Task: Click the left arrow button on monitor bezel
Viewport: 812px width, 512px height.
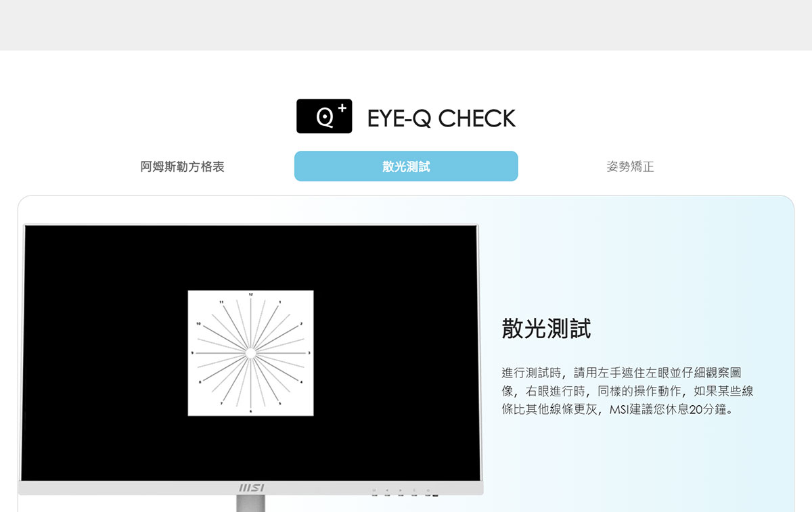Action: 387,490
